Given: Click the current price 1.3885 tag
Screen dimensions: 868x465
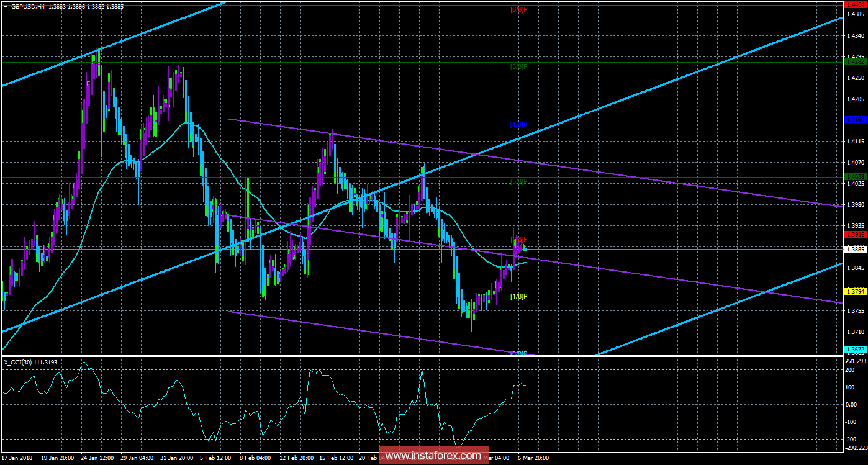Looking at the screenshot, I should [x=855, y=249].
